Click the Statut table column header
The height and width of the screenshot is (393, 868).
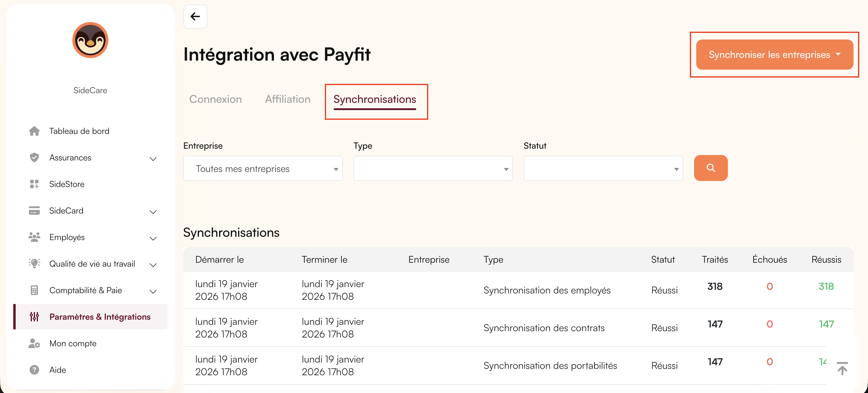[663, 259]
